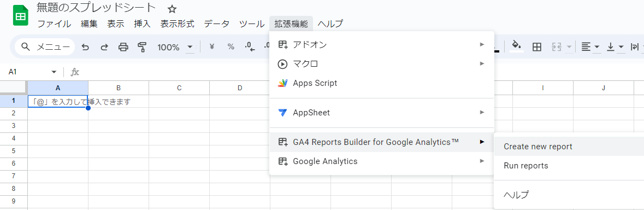Click the formula bar input area
The width and height of the screenshot is (644, 210).
pos(362,72)
